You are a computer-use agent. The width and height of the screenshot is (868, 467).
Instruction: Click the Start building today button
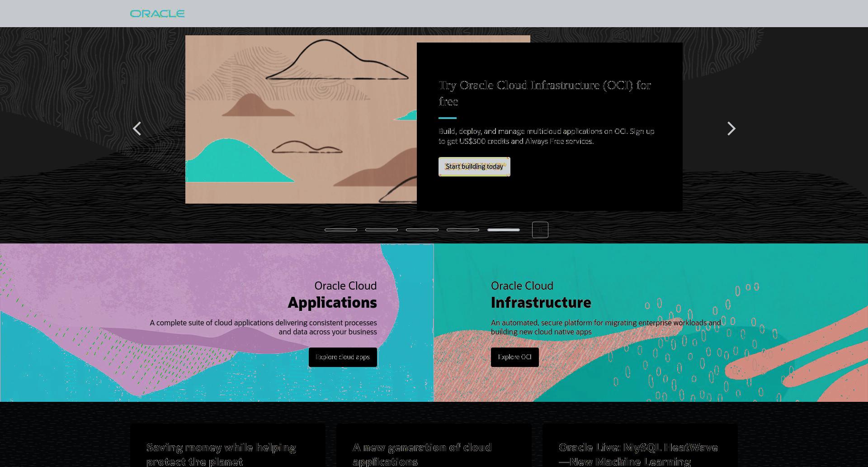tap(474, 167)
